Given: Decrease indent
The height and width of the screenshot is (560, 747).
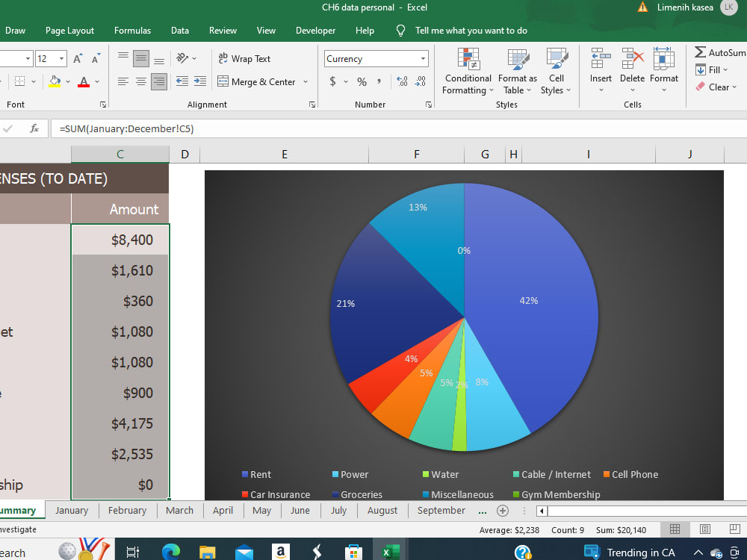Looking at the screenshot, I should point(182,81).
